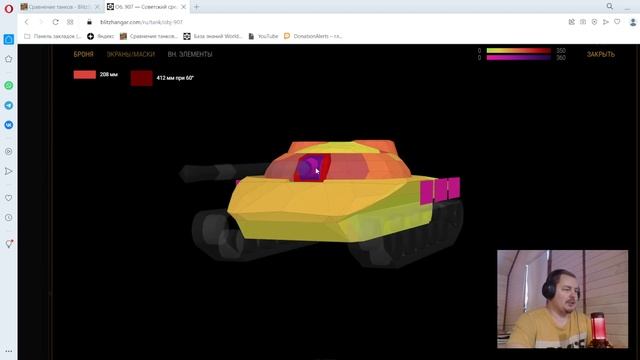Open the tab search magnifier icon
This screenshot has width=640, height=360.
(x=609, y=7)
